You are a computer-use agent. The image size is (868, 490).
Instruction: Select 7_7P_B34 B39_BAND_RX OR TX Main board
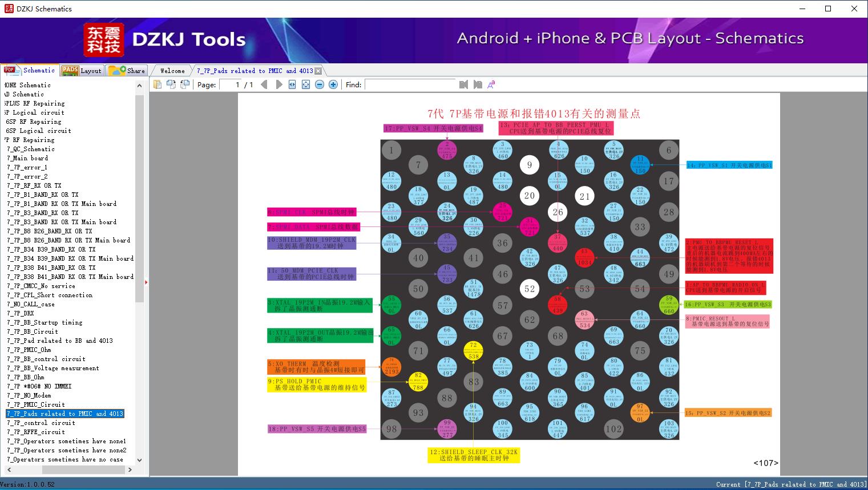click(x=70, y=258)
